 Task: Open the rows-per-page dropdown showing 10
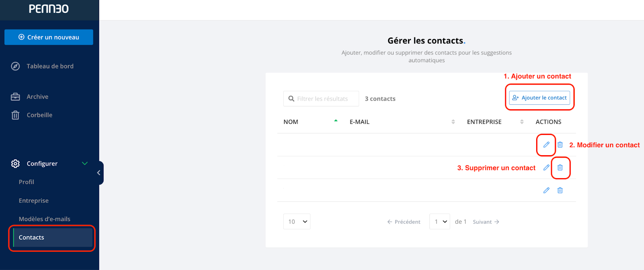point(297,222)
